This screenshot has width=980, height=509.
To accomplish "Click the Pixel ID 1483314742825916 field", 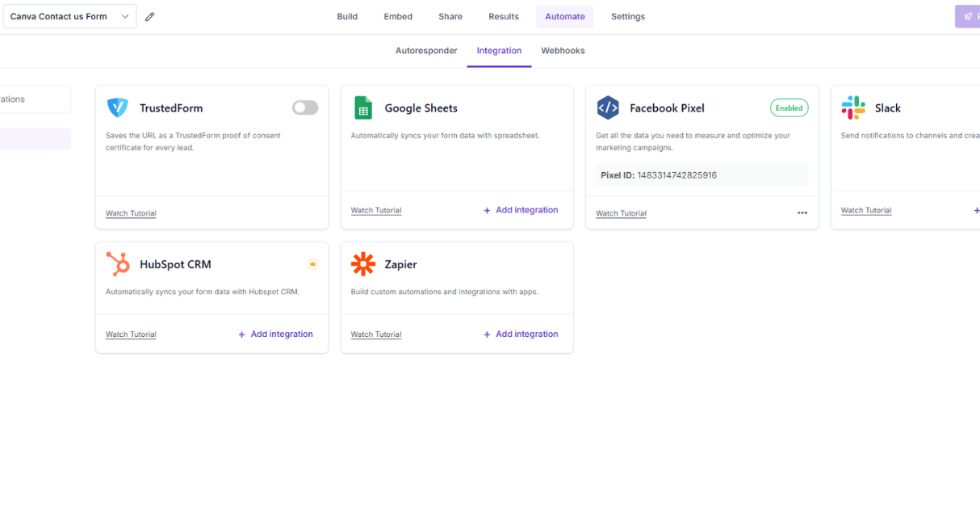I will pyautogui.click(x=702, y=175).
